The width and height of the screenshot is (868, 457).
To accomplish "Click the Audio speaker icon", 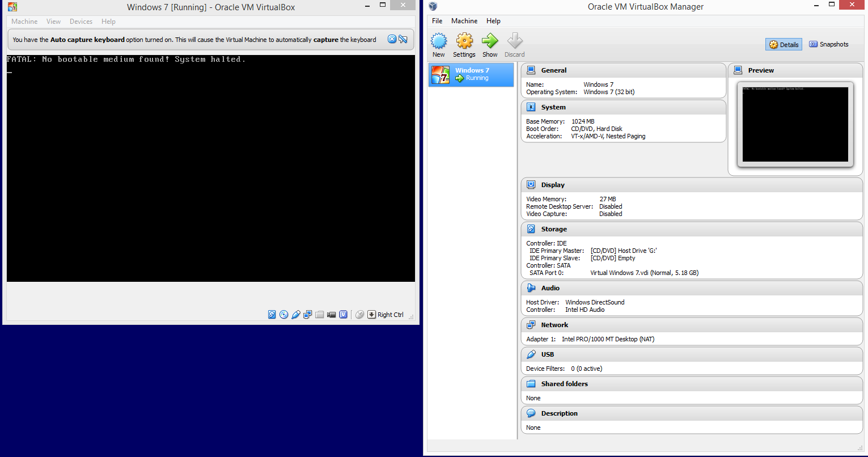I will click(x=531, y=288).
